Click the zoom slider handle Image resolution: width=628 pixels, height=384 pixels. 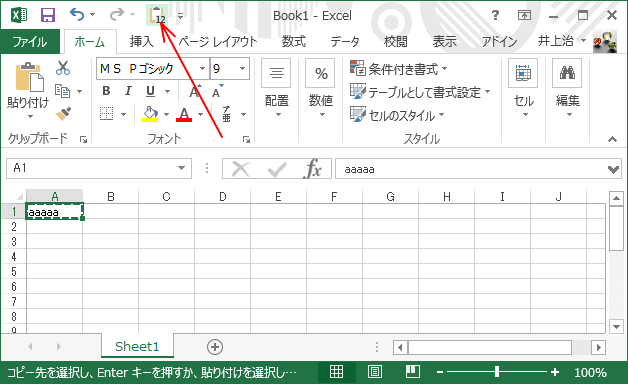point(497,372)
